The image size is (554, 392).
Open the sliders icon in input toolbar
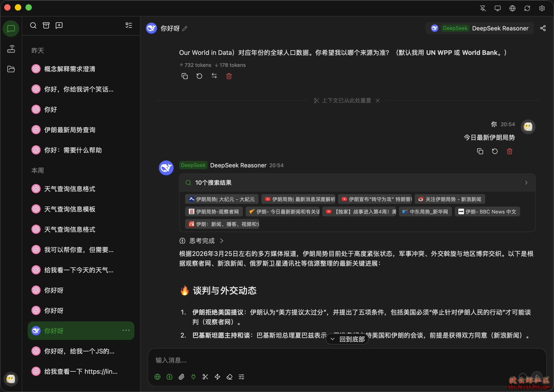[241, 377]
